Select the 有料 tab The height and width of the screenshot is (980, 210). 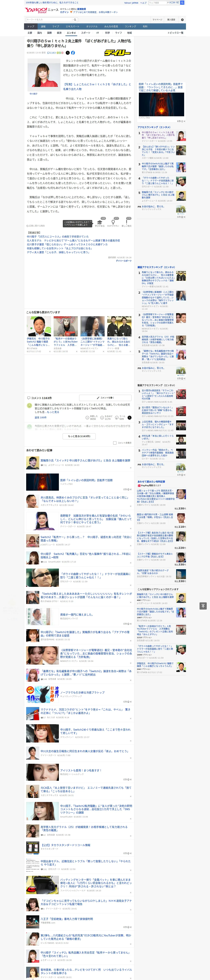pos(145,27)
